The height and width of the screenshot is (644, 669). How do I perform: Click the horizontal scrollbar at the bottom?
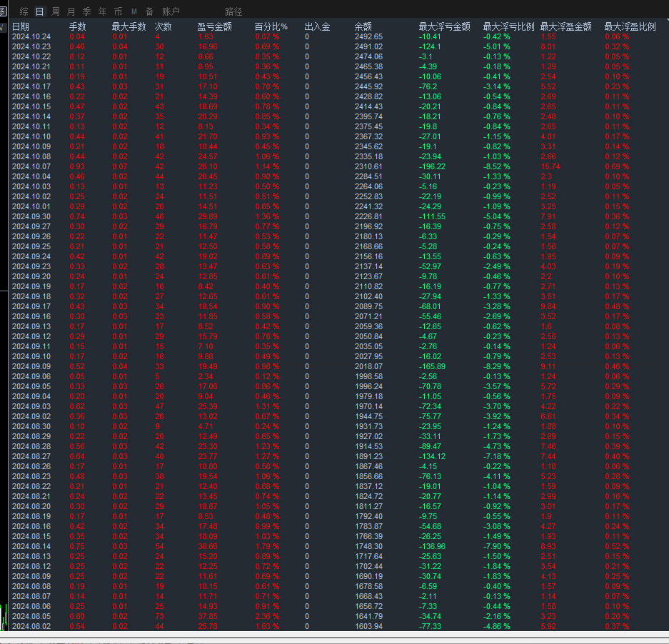click(334, 633)
